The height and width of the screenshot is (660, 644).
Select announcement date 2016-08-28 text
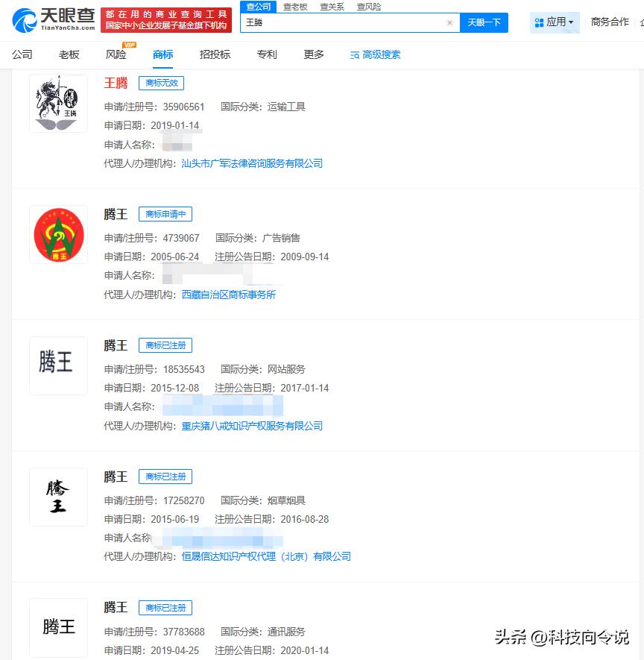305,519
